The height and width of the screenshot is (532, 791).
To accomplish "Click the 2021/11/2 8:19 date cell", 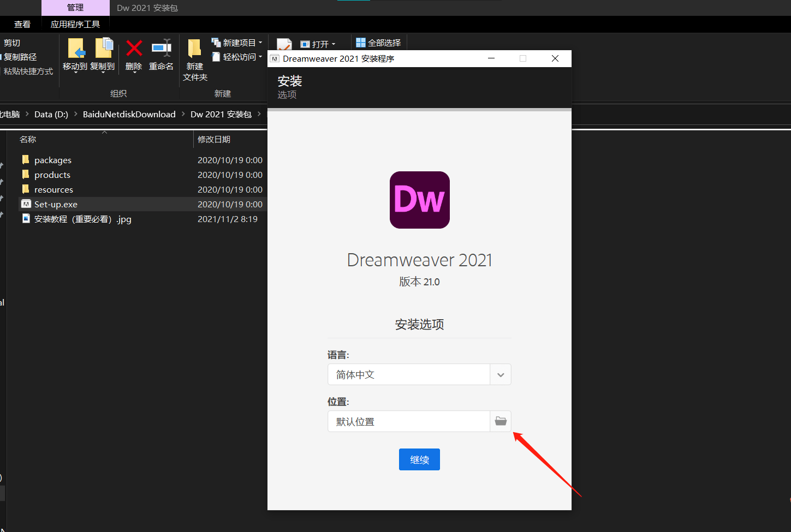I will tap(228, 219).
